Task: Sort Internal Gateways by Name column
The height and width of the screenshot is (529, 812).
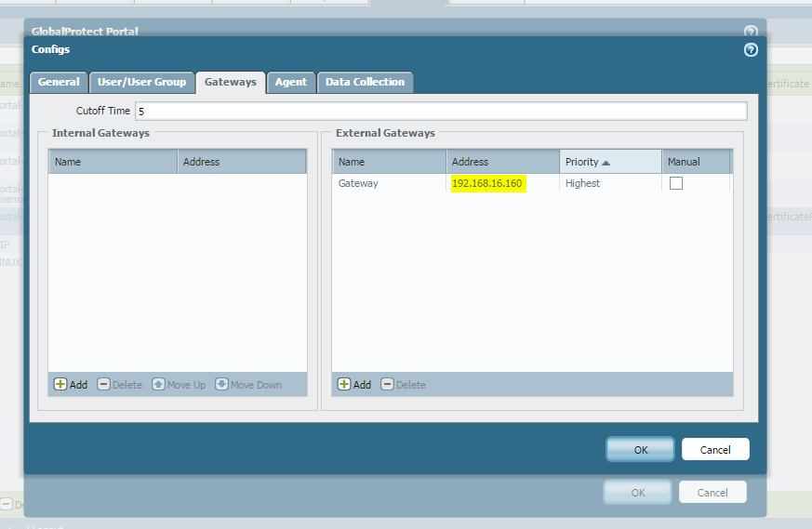Action: click(113, 162)
